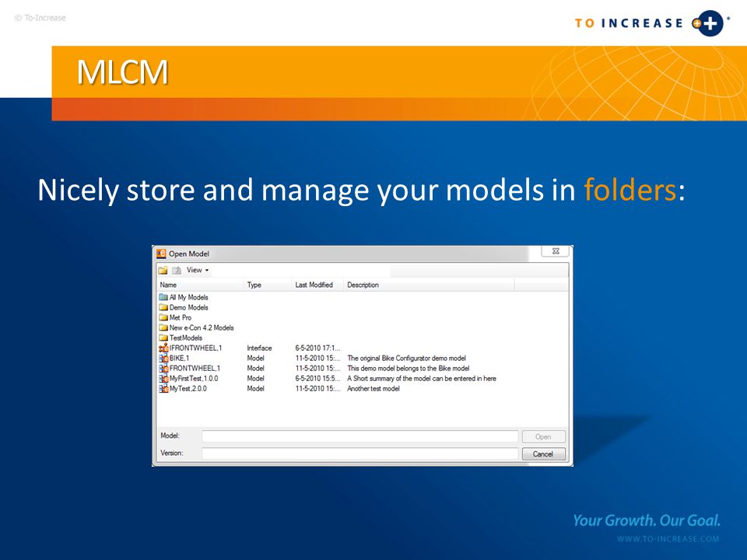747x560 pixels.
Task: Select the BIKE,1 item name
Action: (x=179, y=358)
